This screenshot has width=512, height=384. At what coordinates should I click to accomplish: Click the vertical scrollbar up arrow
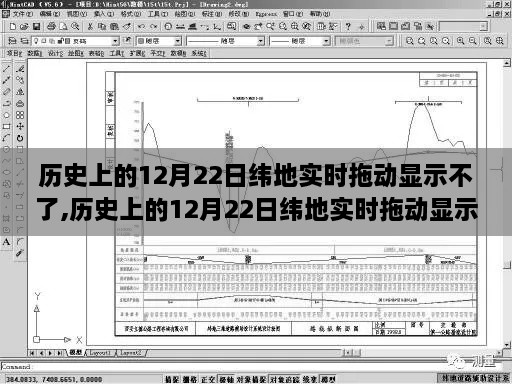[507, 63]
